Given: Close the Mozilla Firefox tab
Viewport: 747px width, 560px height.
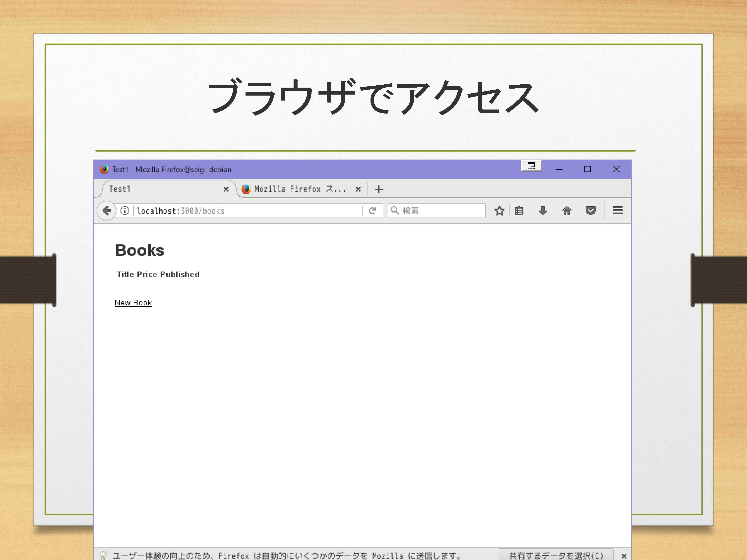Looking at the screenshot, I should pos(358,189).
